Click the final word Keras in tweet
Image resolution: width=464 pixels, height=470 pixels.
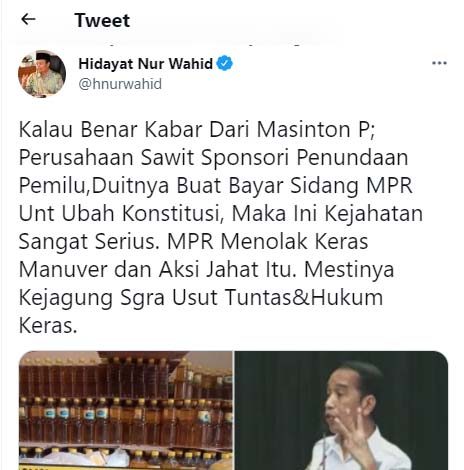click(48, 325)
